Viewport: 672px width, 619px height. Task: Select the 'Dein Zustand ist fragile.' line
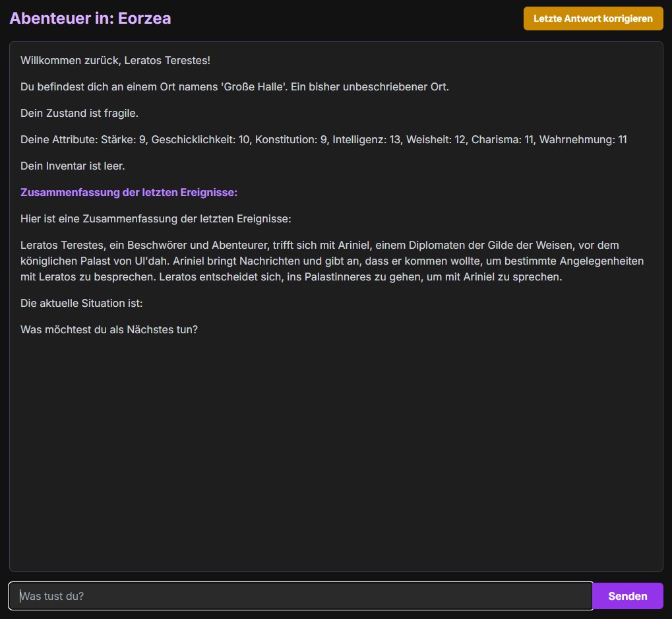(79, 114)
